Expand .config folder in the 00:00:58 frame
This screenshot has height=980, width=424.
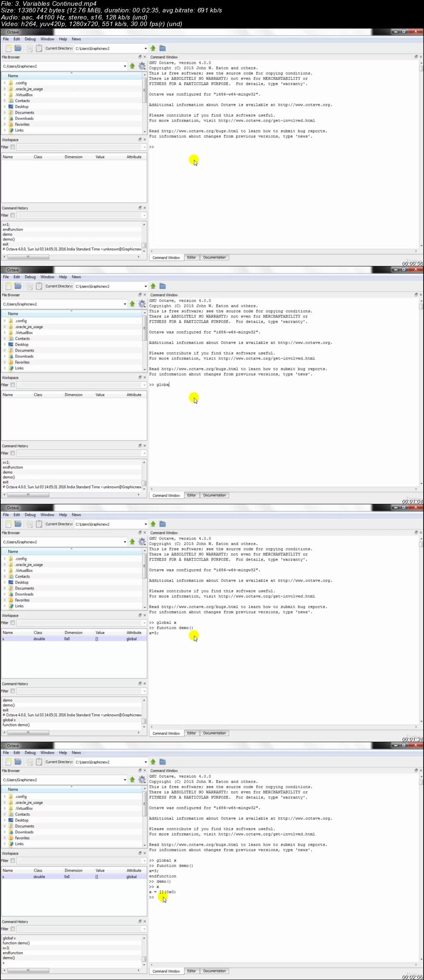pos(5,83)
